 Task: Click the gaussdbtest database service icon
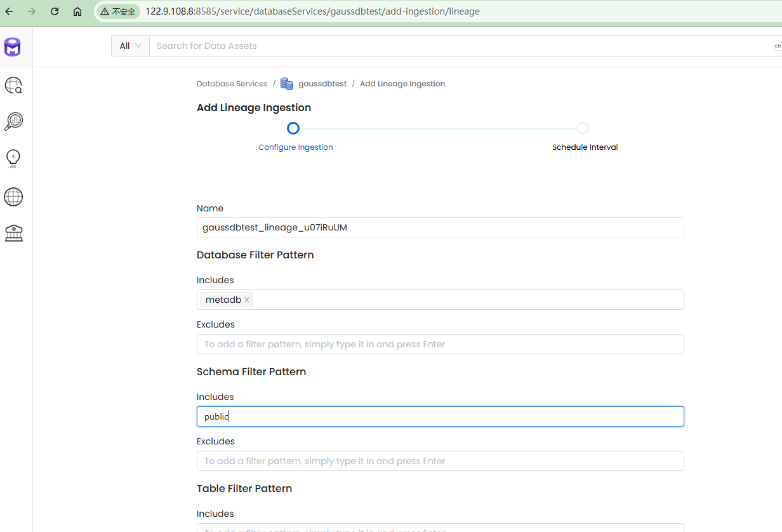coord(287,84)
